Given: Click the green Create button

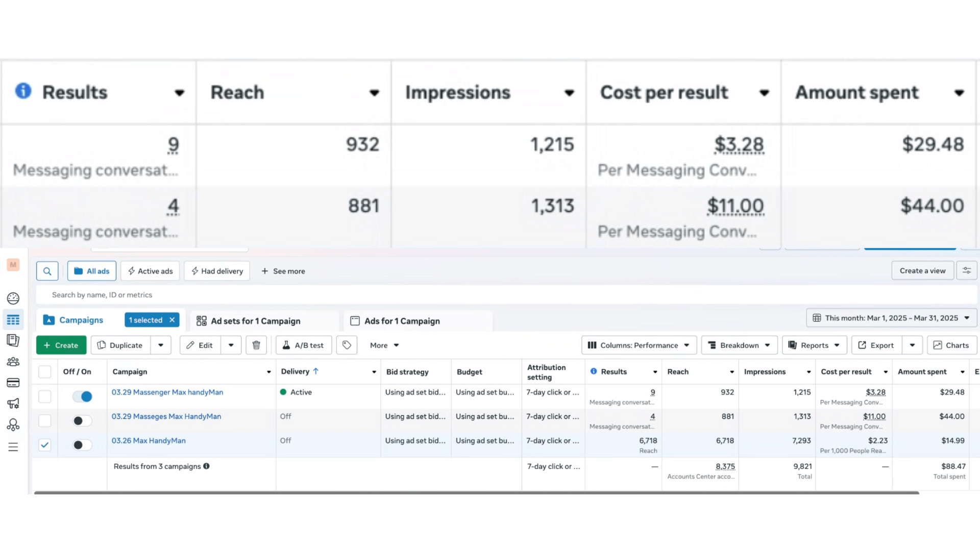Looking at the screenshot, I should click(61, 345).
